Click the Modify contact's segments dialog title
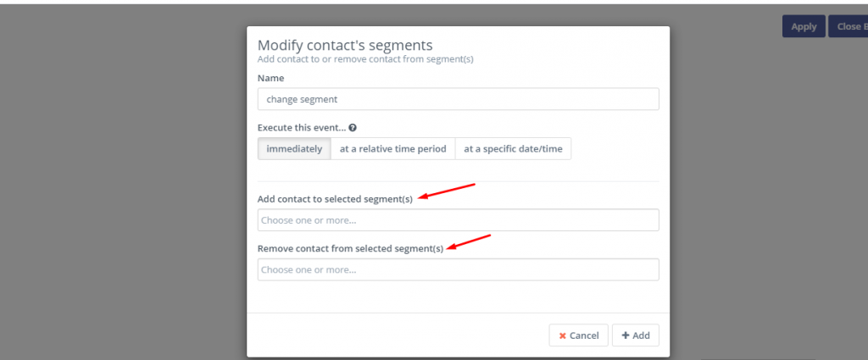The width and height of the screenshot is (868, 360). click(345, 45)
